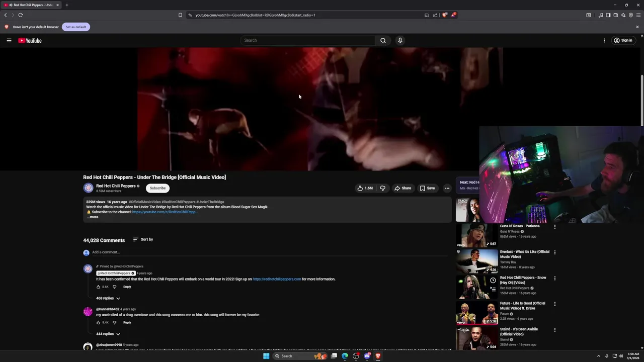Dismiss the default browser infobar
Image resolution: width=644 pixels, height=362 pixels.
point(637,27)
